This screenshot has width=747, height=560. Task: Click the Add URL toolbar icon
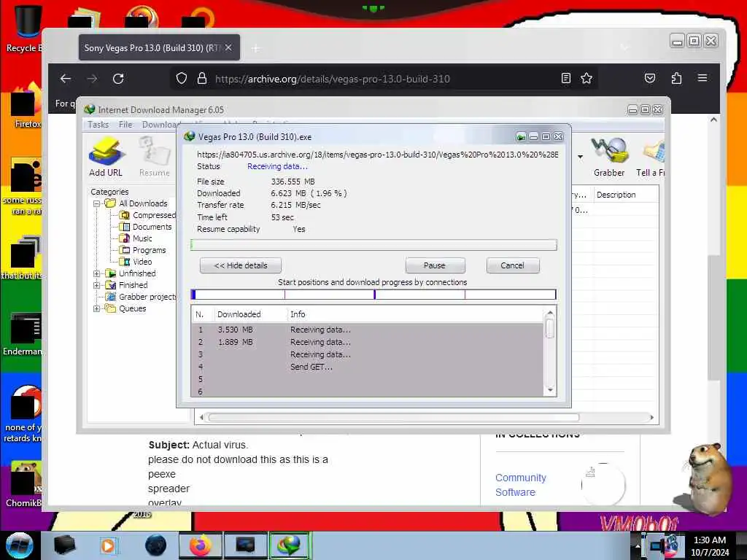click(106, 157)
